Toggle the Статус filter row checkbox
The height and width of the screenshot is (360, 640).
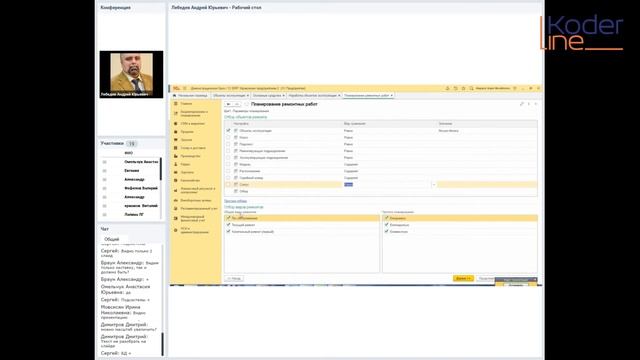228,184
